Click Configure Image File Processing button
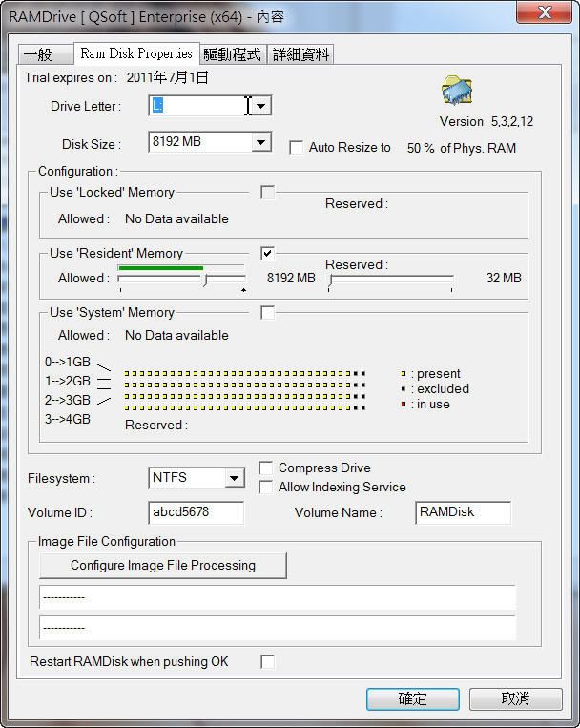The height and width of the screenshot is (728, 580). [162, 566]
